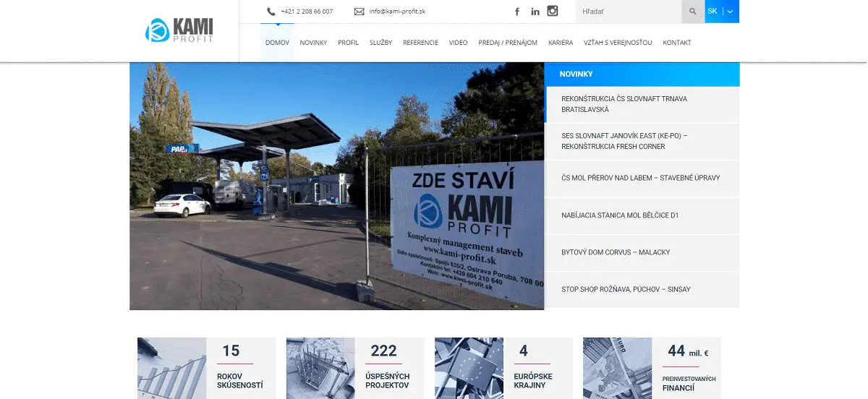Click the info@kami-profit.sk email link
Screen dimensions: 868x399
tap(397, 12)
